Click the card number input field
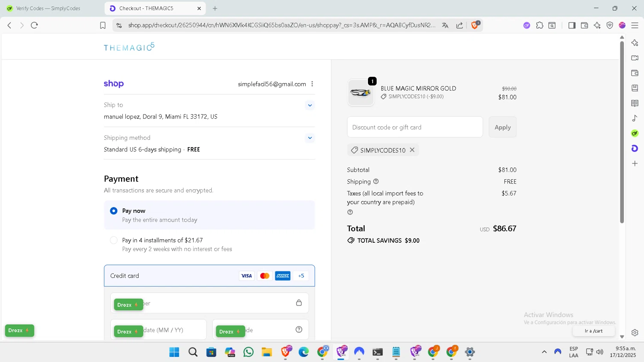This screenshot has width=644, height=362. (210, 303)
